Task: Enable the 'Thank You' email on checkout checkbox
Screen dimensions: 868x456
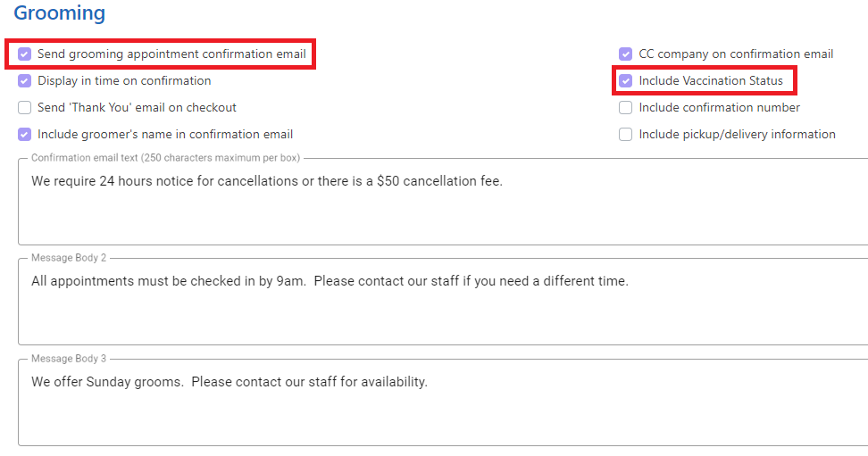Action: click(24, 107)
